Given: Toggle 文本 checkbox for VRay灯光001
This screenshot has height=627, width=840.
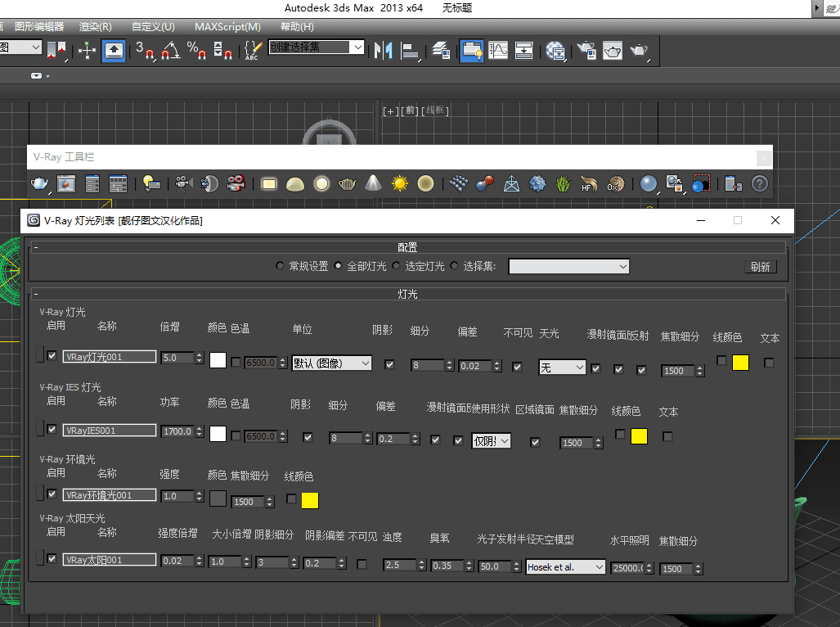Looking at the screenshot, I should (x=769, y=363).
